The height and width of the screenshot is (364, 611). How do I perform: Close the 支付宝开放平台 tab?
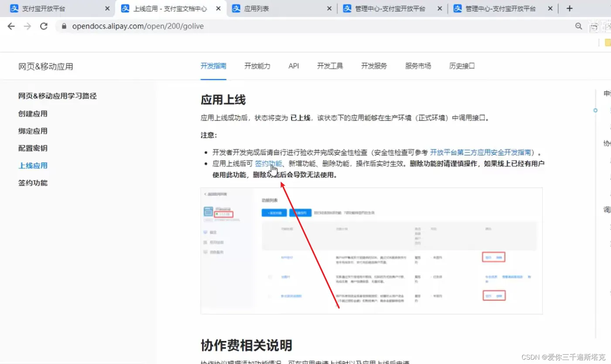coord(107,9)
